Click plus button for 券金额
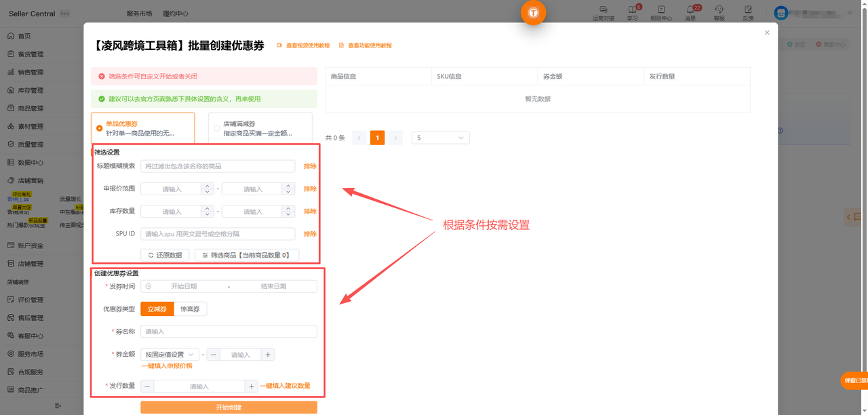 [268, 355]
